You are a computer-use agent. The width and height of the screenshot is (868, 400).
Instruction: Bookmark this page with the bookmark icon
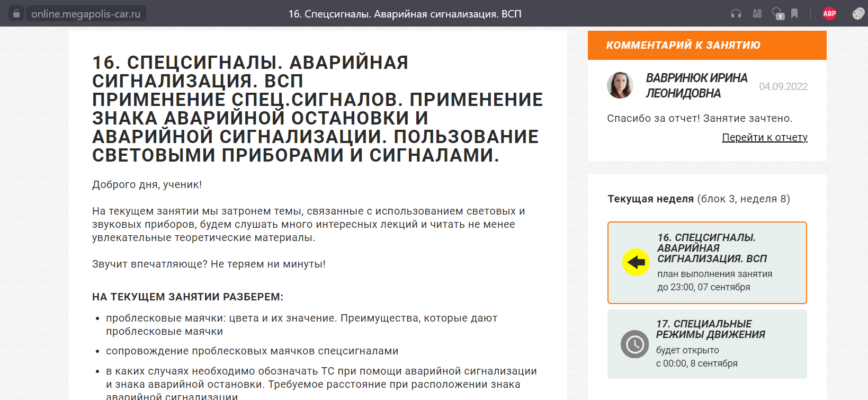[794, 14]
